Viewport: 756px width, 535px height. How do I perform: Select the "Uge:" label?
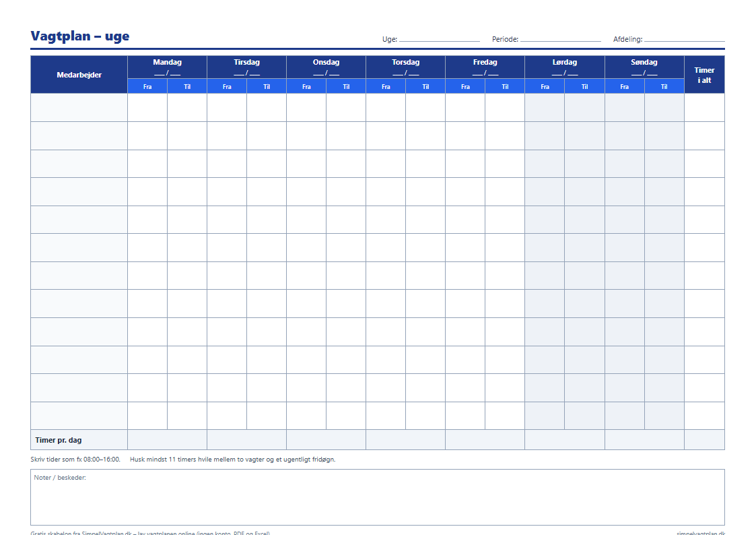pyautogui.click(x=390, y=40)
